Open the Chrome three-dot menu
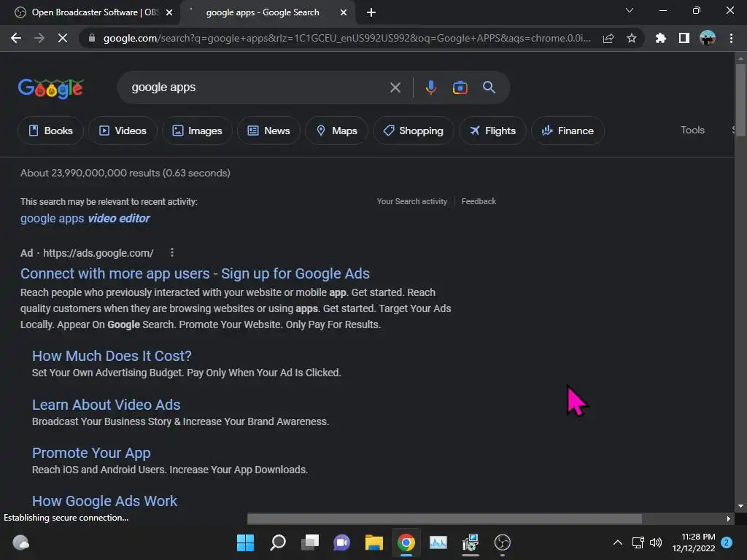 click(x=731, y=38)
